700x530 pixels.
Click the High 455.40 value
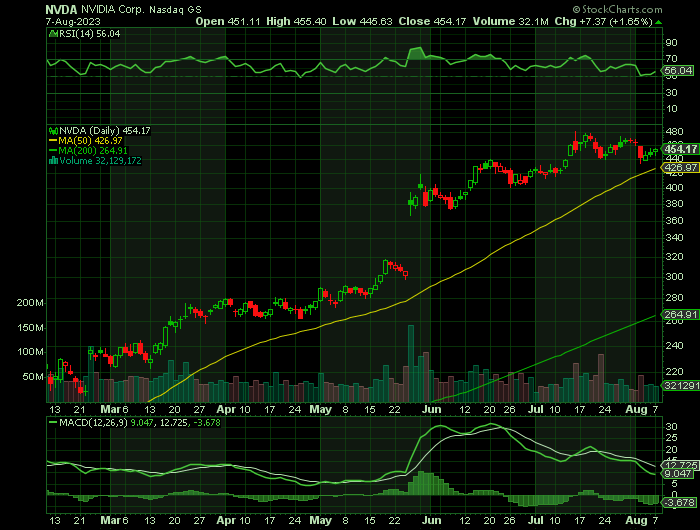pyautogui.click(x=296, y=21)
